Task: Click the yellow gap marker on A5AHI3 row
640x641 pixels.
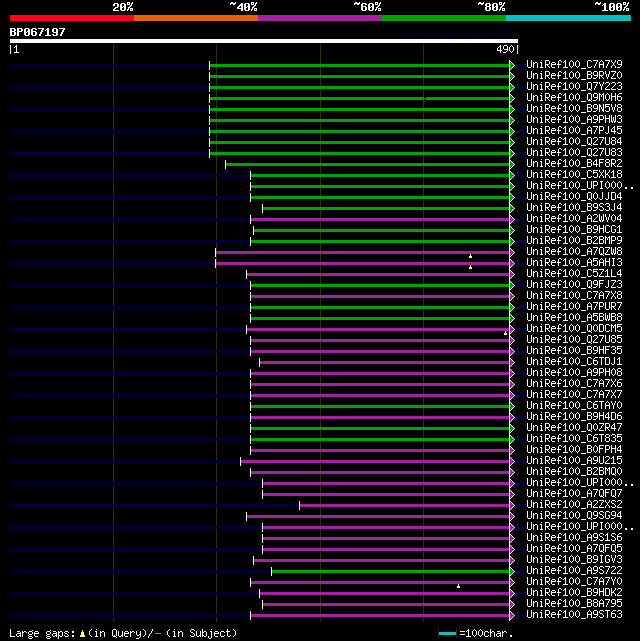Action: pos(470,267)
